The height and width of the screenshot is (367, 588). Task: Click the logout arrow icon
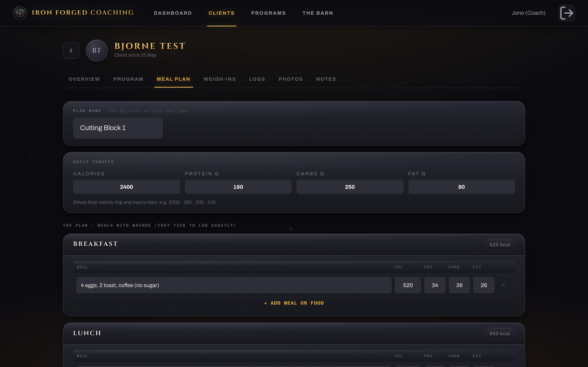click(x=567, y=13)
